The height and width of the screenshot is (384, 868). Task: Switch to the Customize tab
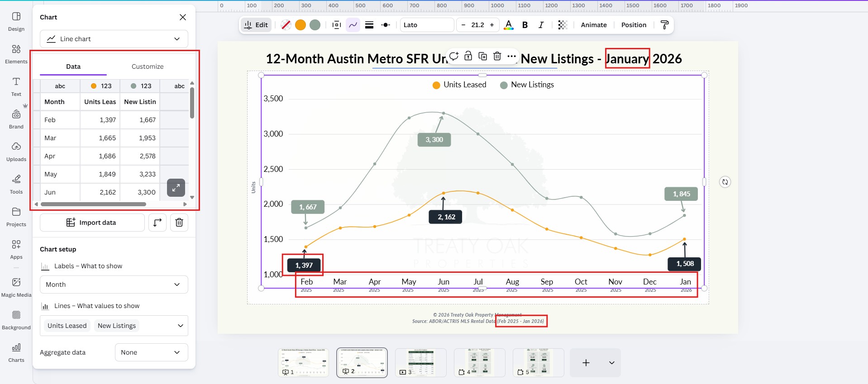point(148,66)
